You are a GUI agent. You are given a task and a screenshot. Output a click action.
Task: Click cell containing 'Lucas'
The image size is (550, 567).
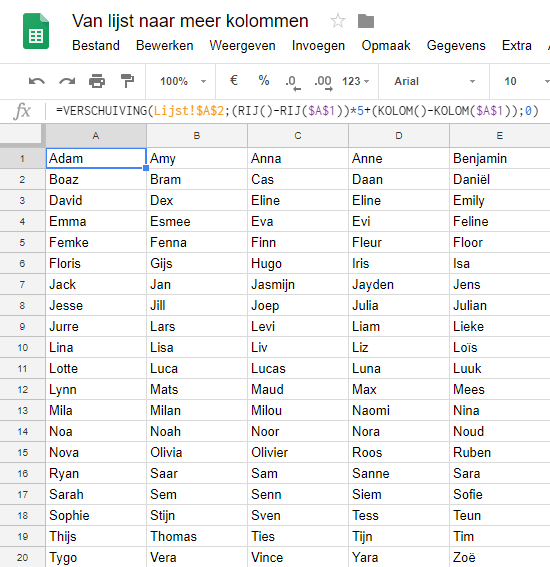coord(298,368)
